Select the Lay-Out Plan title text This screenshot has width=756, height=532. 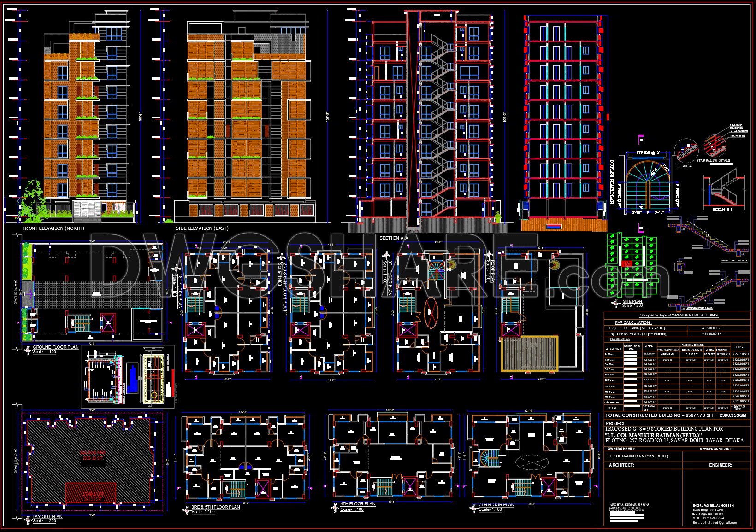click(x=47, y=517)
